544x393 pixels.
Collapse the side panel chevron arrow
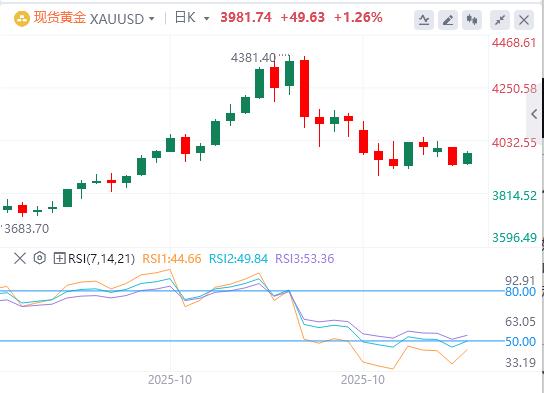tap(534, 114)
